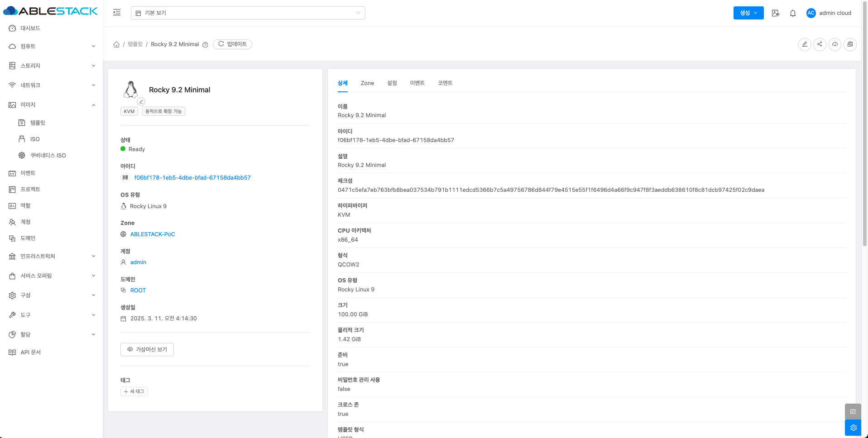This screenshot has height=438, width=868.
Task: Open 템플릿 in the sidebar
Action: (38, 123)
